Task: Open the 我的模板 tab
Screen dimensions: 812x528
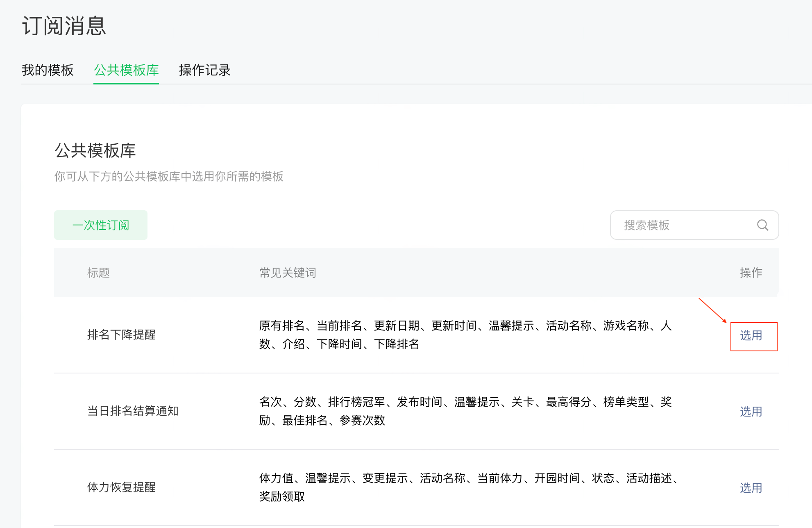Action: click(48, 70)
